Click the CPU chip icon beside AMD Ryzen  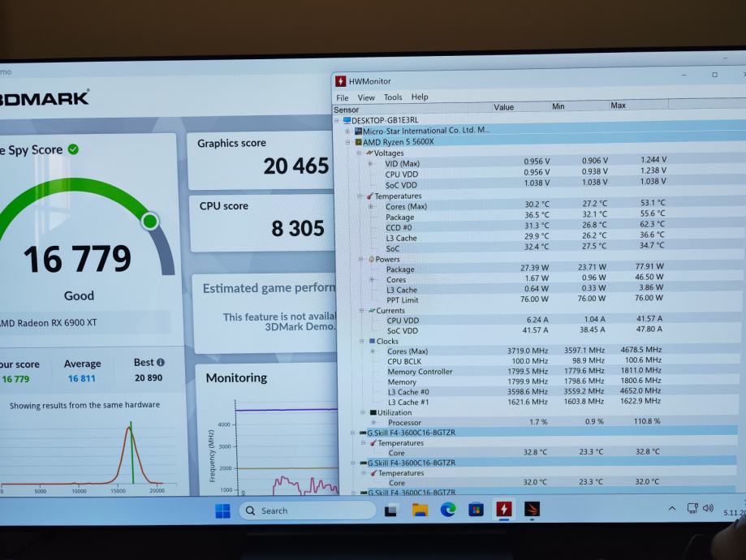(x=358, y=142)
